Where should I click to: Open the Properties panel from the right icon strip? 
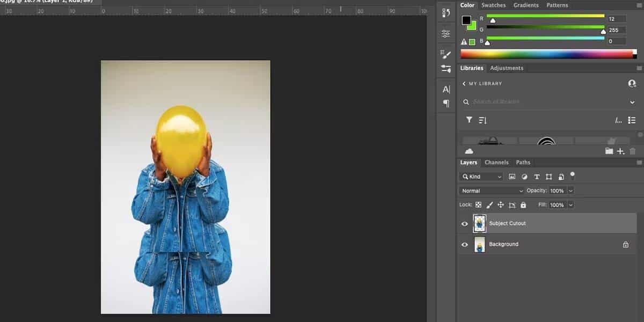[445, 12]
